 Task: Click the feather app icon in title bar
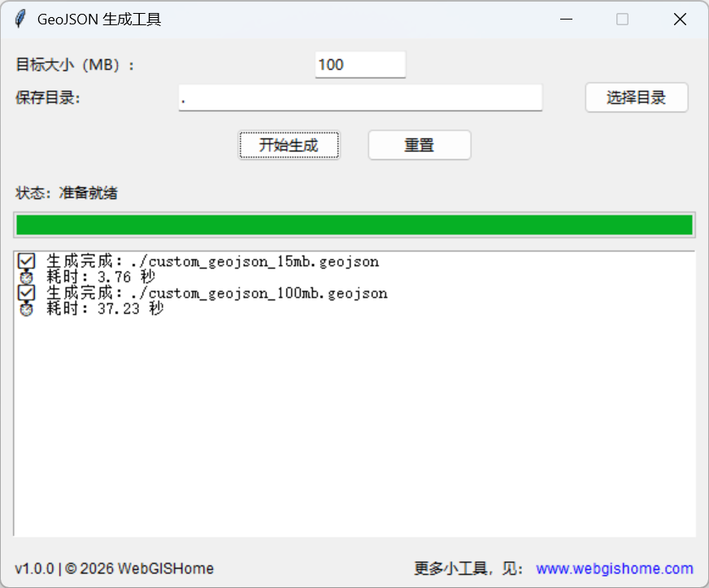20,19
